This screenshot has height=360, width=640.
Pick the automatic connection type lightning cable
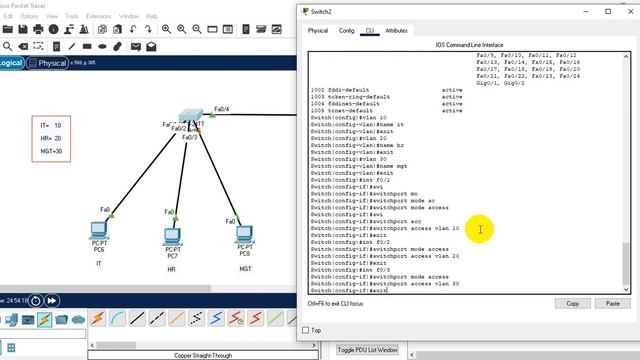98,318
